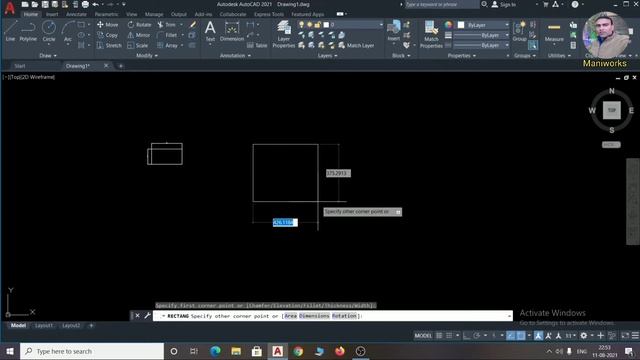The image size is (640, 360).
Task: Choose the Rotation option in command line
Action: tap(344, 316)
